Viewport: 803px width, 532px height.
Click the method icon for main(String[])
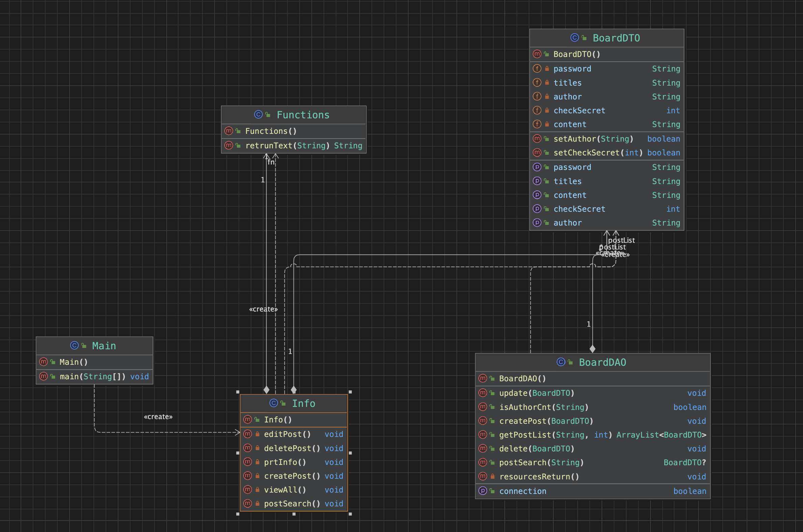pyautogui.click(x=44, y=376)
